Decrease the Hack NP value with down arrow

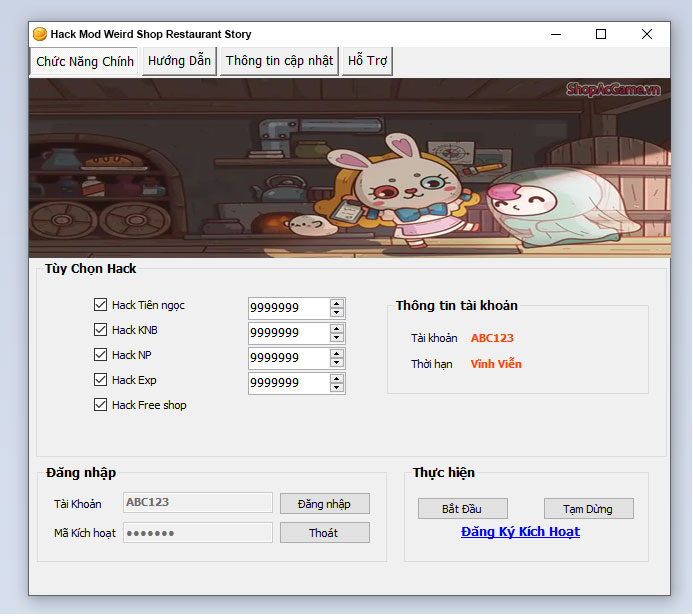coord(337,363)
